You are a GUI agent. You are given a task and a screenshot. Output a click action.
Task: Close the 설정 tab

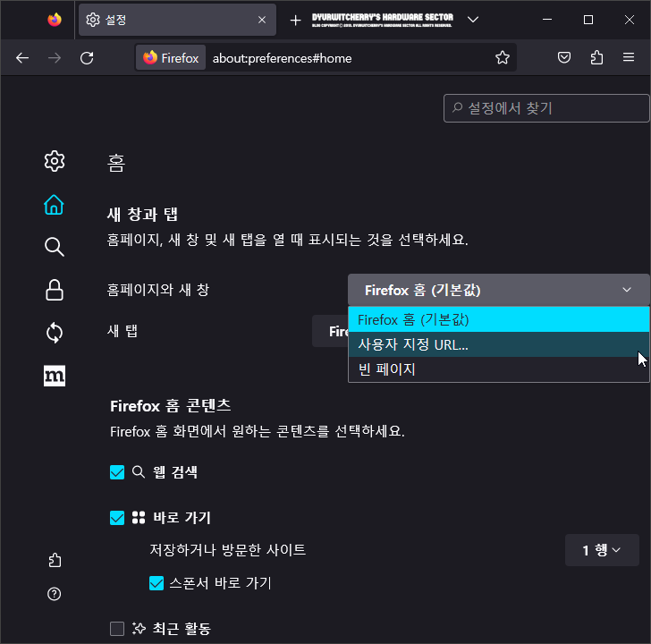[x=262, y=20]
